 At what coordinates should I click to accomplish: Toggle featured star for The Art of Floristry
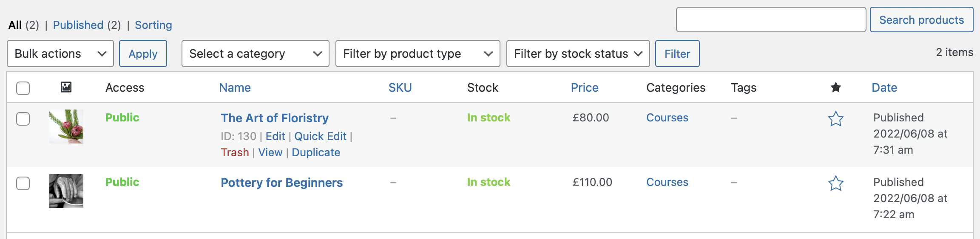[835, 119]
